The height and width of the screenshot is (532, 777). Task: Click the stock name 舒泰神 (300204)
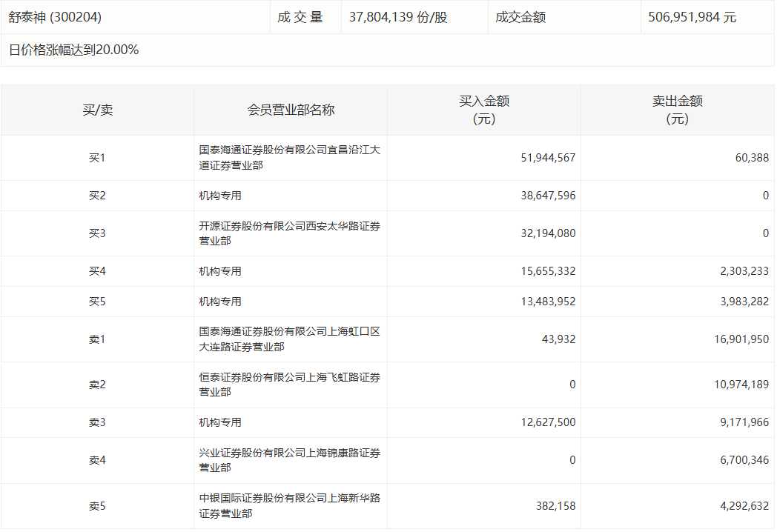pos(55,17)
